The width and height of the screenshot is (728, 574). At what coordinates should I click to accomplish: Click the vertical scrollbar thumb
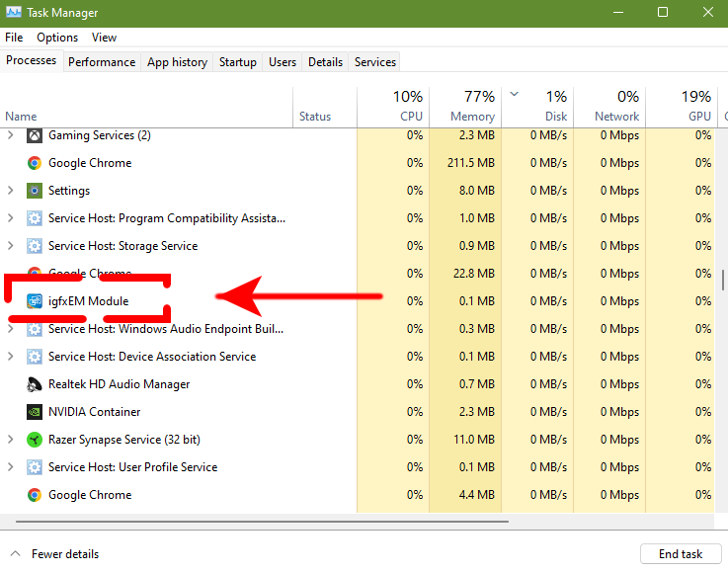point(722,280)
